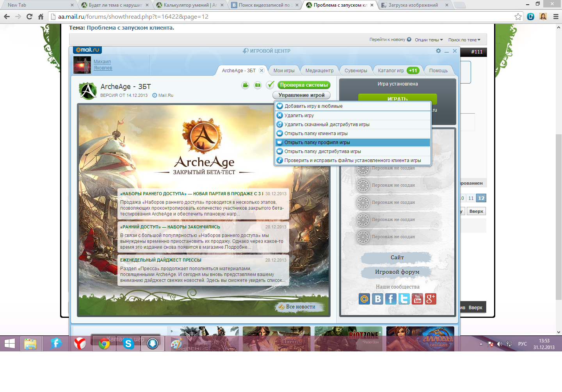Switch to the Сувениры tab

click(x=356, y=71)
